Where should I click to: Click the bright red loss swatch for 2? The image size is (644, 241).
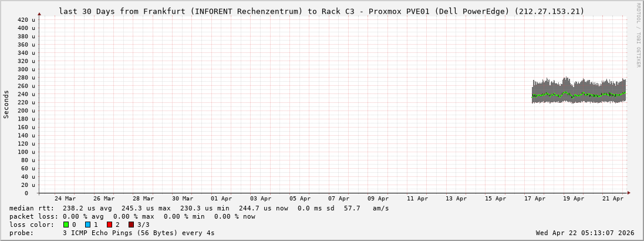[x=109, y=225]
